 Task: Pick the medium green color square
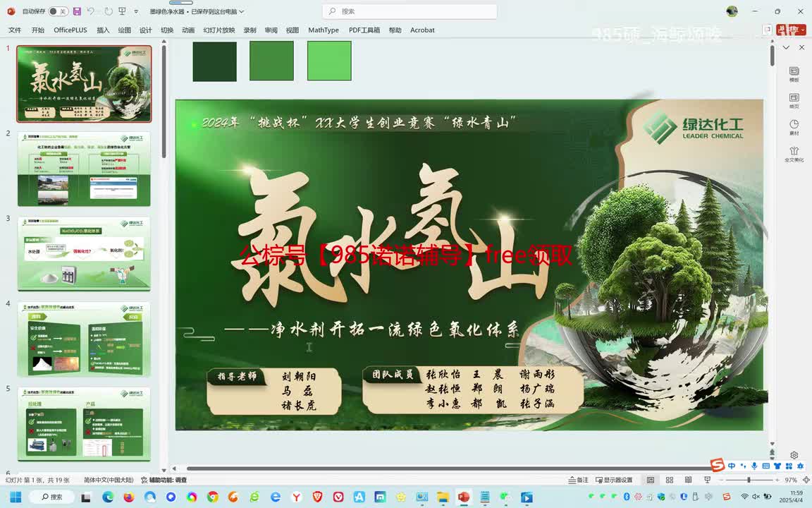[271, 61]
